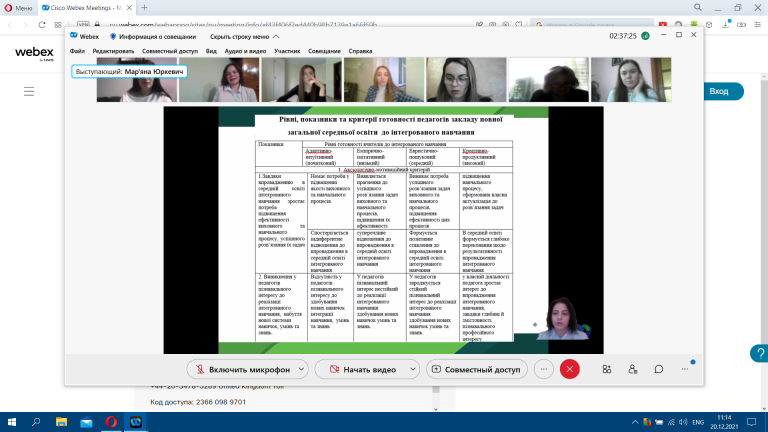Click the Совместный доступ share button
The height and width of the screenshot is (432, 768).
coord(477,369)
